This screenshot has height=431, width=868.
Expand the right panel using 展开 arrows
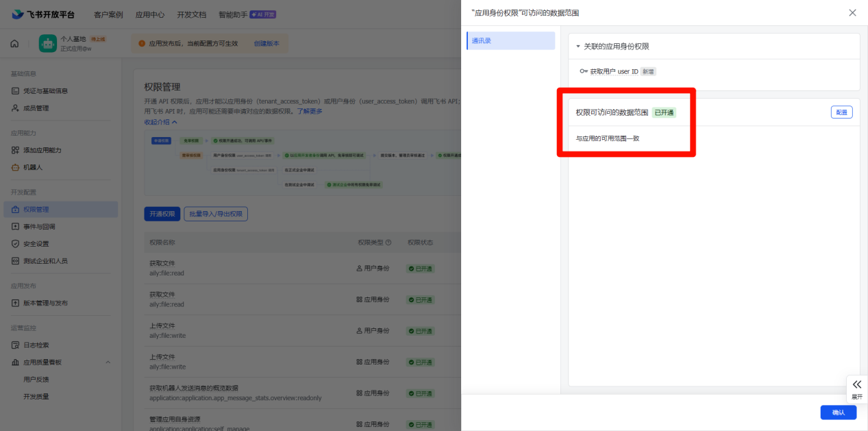[856, 387]
